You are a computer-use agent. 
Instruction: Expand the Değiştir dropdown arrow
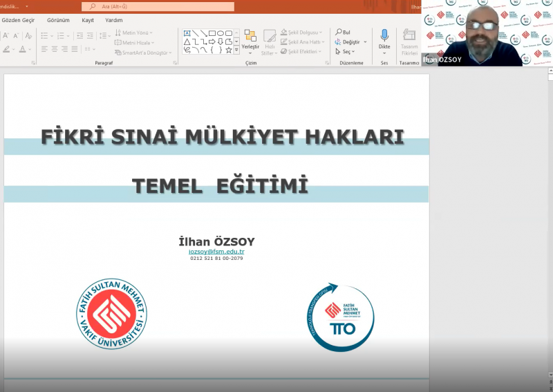[x=365, y=42]
